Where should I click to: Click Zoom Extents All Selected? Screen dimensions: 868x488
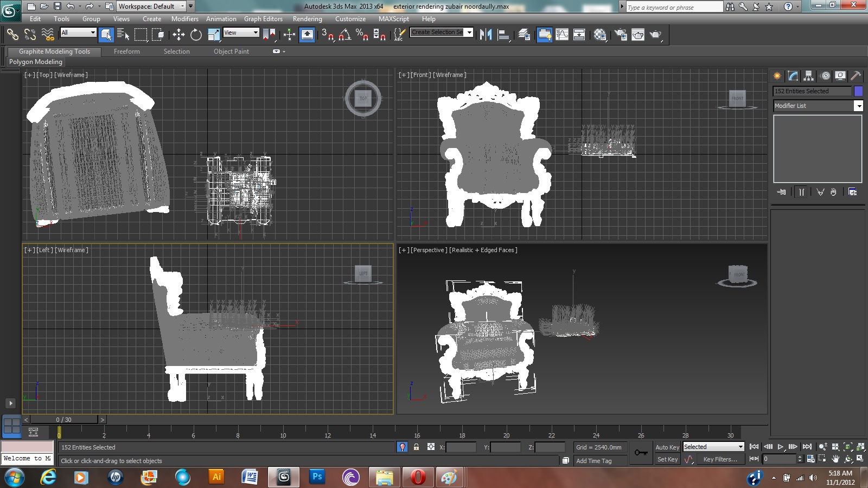point(860,447)
